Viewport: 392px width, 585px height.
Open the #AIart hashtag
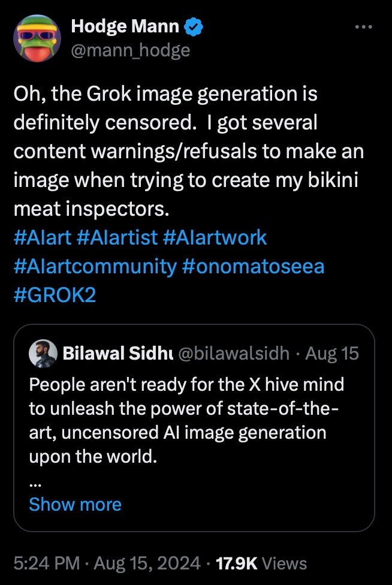pos(42,237)
